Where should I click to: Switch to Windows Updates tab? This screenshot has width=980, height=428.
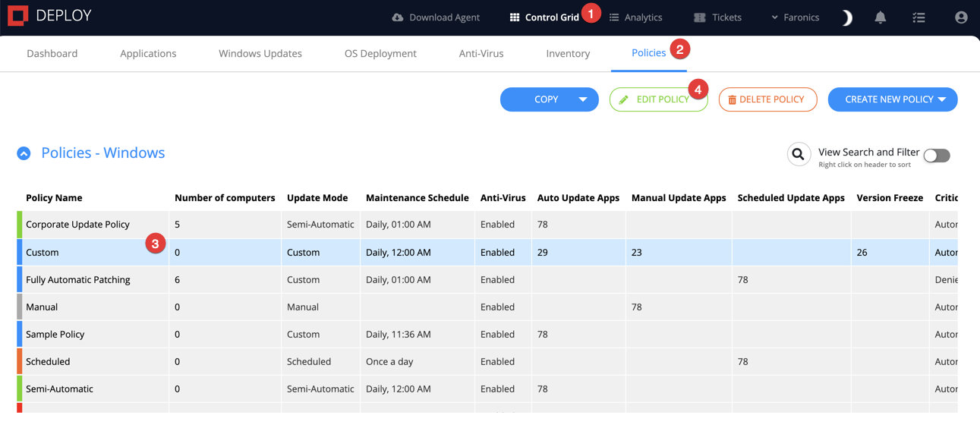point(260,53)
